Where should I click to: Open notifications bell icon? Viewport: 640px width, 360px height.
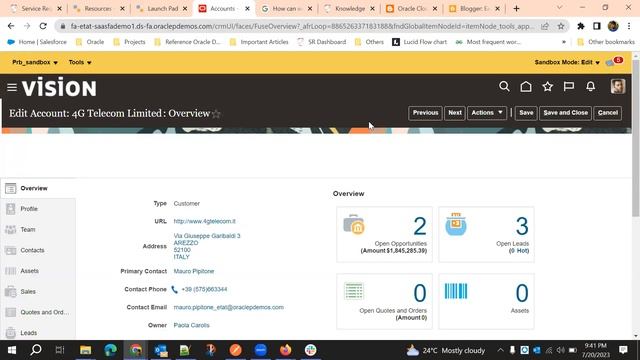pyautogui.click(x=590, y=87)
